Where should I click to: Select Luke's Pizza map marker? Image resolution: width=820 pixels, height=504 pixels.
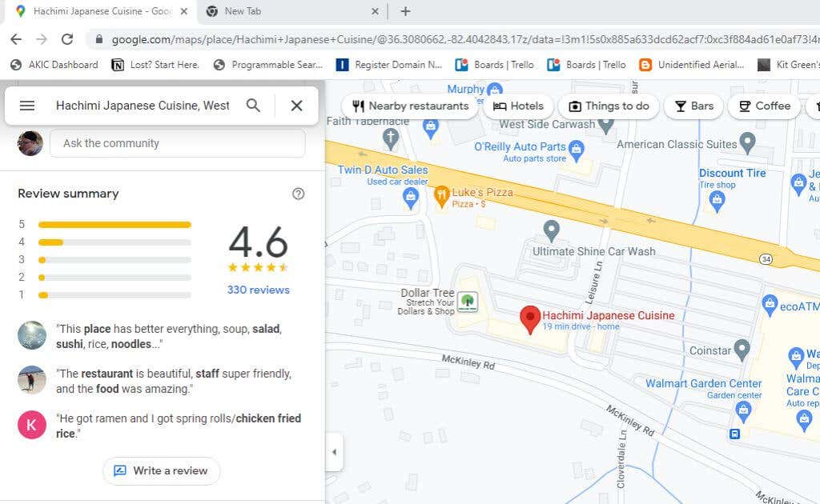click(441, 194)
